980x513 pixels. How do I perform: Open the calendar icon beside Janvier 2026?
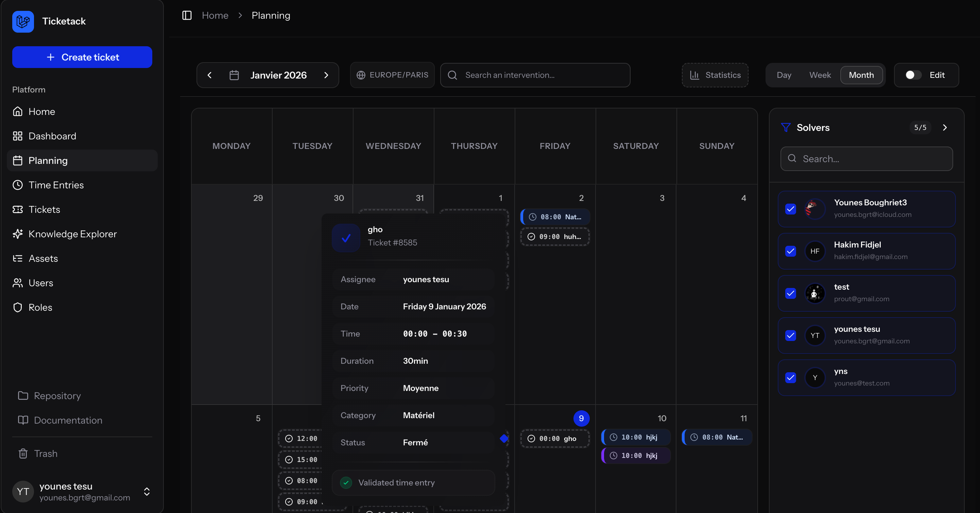click(x=234, y=75)
